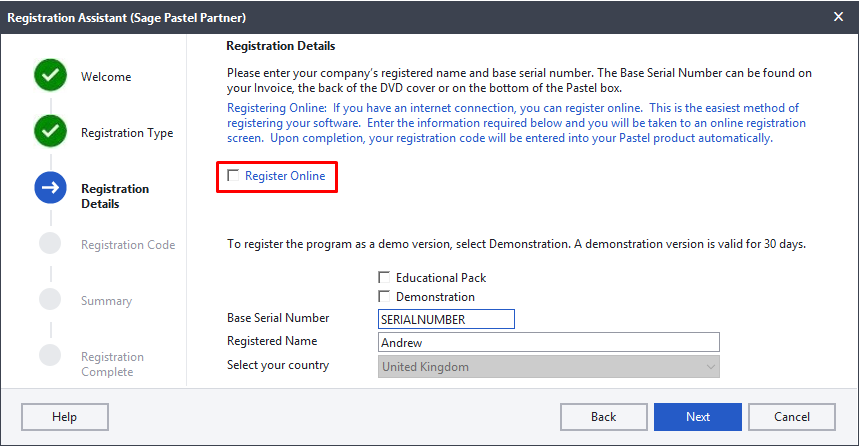This screenshot has height=446, width=860.
Task: Select the Registration Type step label
Action: 127,133
